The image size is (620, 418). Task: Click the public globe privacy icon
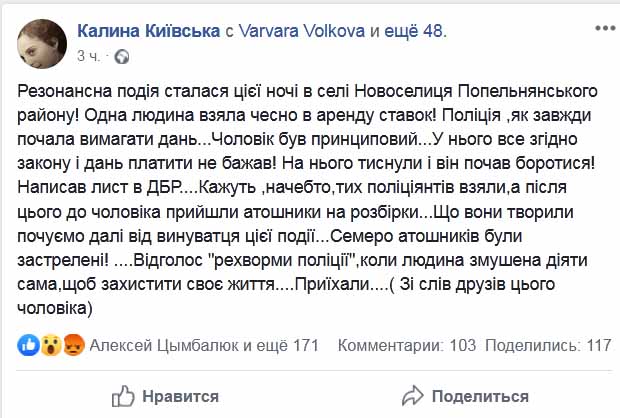(x=122, y=57)
